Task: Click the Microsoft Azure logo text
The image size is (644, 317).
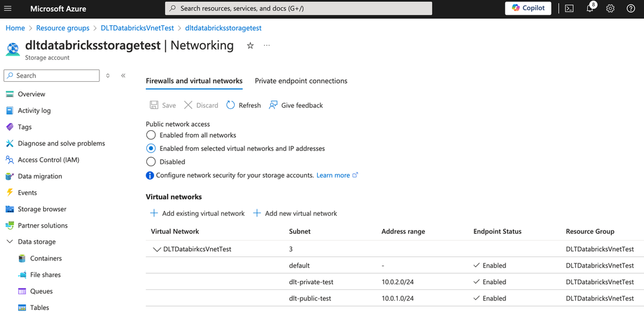Action: click(58, 8)
